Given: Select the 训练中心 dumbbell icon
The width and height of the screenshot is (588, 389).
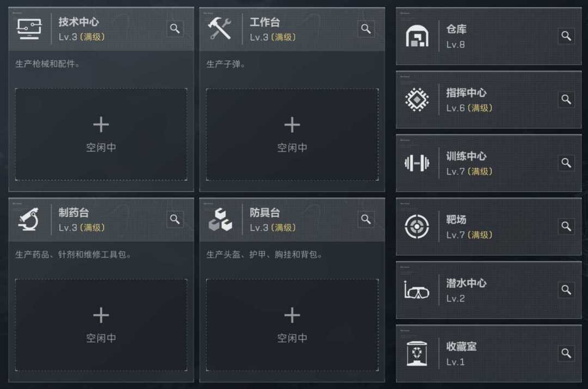Looking at the screenshot, I should tap(416, 163).
